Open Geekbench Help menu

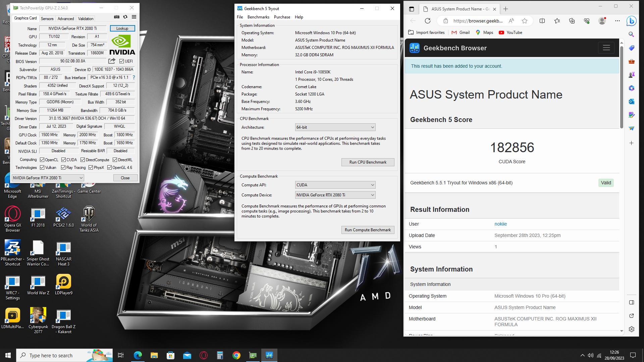click(299, 17)
